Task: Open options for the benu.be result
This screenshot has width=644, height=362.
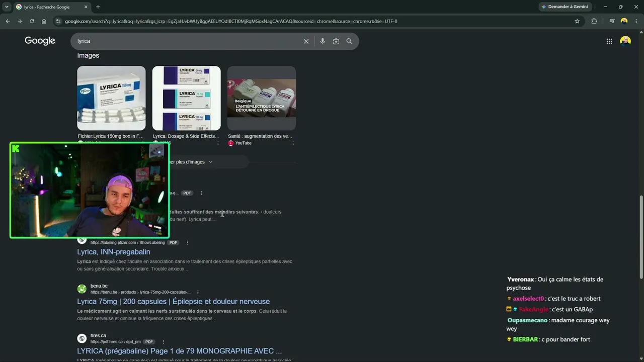Action: (198, 292)
